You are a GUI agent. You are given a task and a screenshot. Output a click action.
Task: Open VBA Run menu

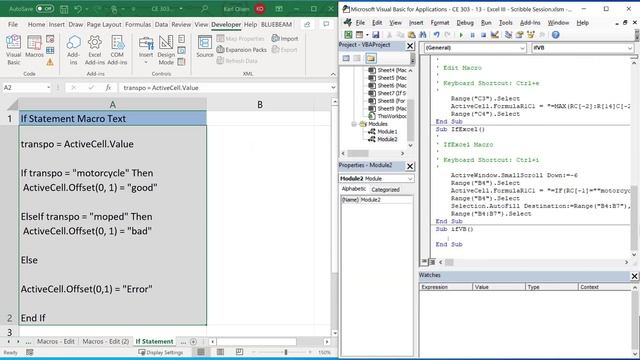[x=486, y=23]
